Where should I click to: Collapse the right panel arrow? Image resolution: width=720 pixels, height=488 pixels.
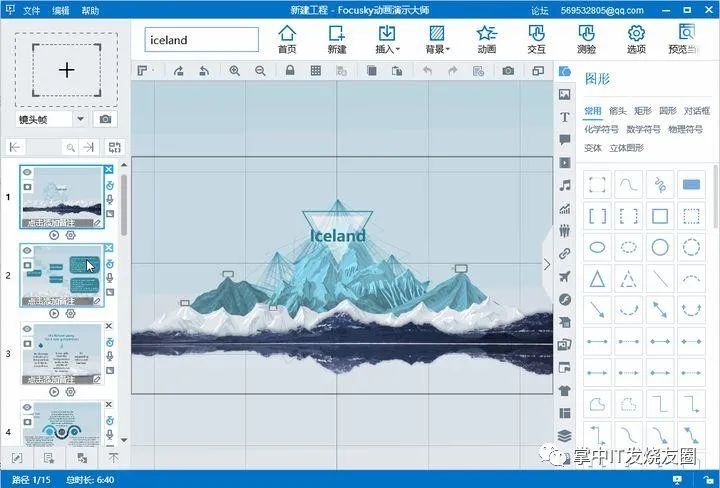click(x=547, y=265)
